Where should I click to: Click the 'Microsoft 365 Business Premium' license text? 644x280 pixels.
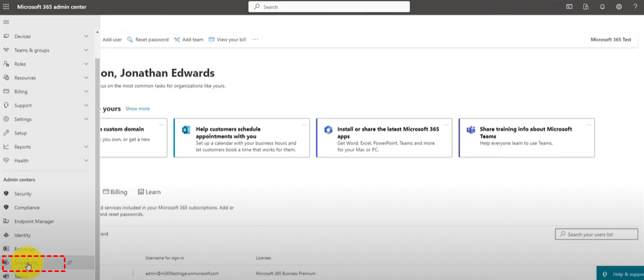point(286,274)
